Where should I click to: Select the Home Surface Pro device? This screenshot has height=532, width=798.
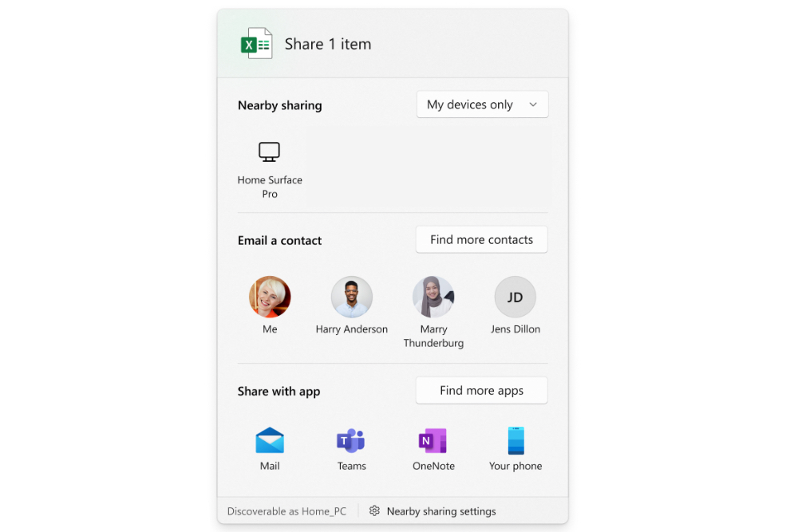pyautogui.click(x=270, y=170)
